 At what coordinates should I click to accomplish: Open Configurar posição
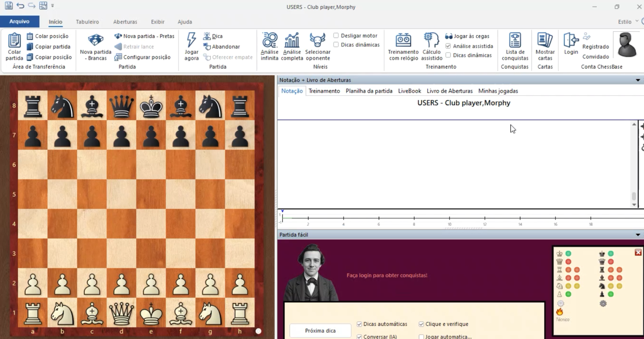(143, 57)
